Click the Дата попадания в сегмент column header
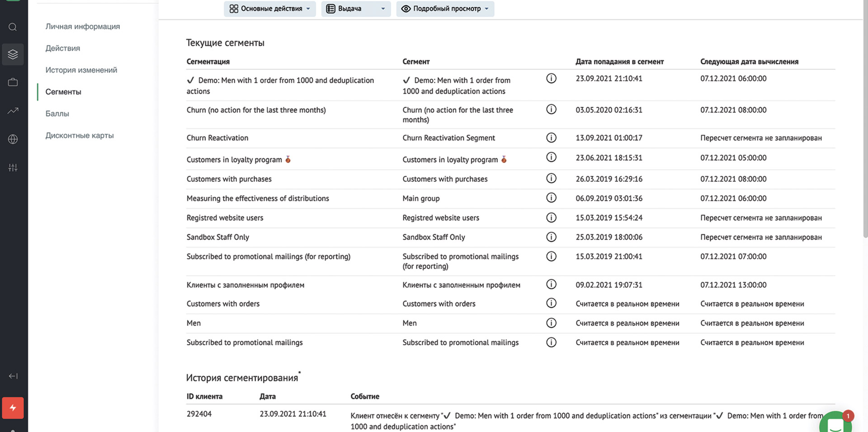 coord(620,62)
